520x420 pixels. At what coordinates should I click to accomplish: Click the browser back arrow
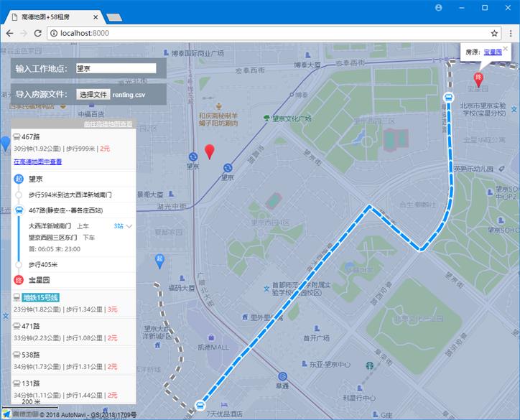[9, 33]
